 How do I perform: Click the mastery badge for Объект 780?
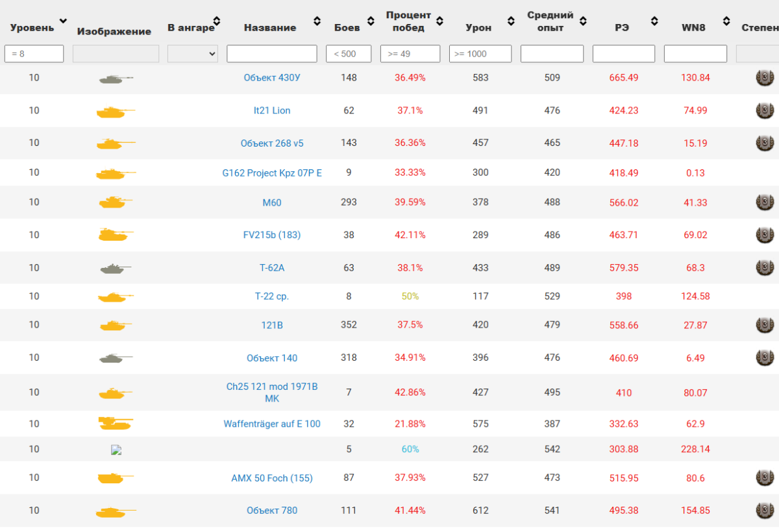765,511
